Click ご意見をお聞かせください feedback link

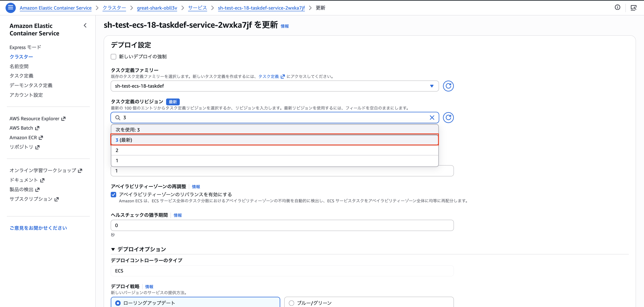pyautogui.click(x=38, y=228)
